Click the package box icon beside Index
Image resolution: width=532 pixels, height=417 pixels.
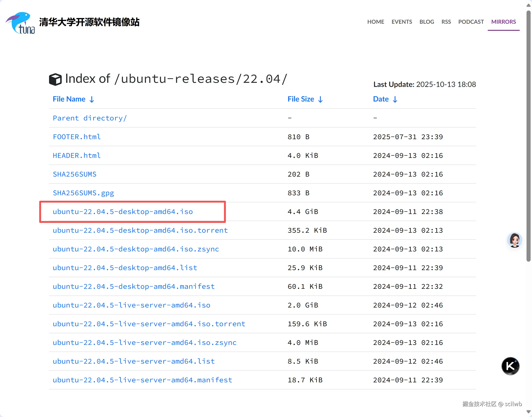(55, 79)
